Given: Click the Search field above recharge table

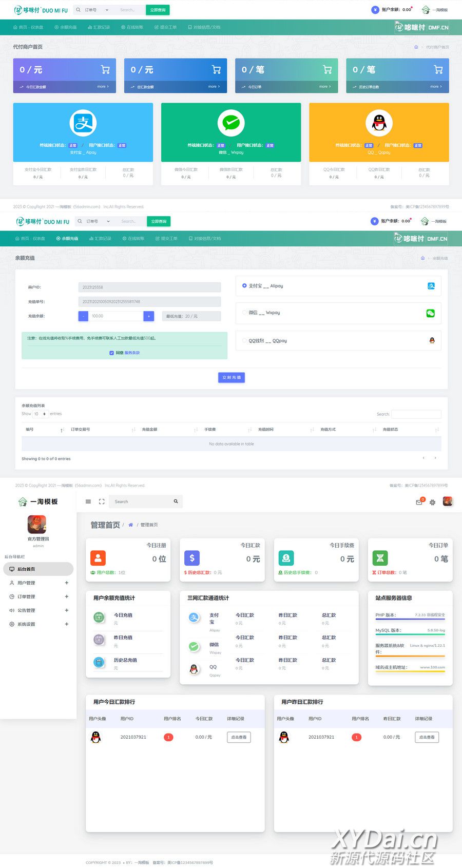Looking at the screenshot, I should (x=416, y=414).
